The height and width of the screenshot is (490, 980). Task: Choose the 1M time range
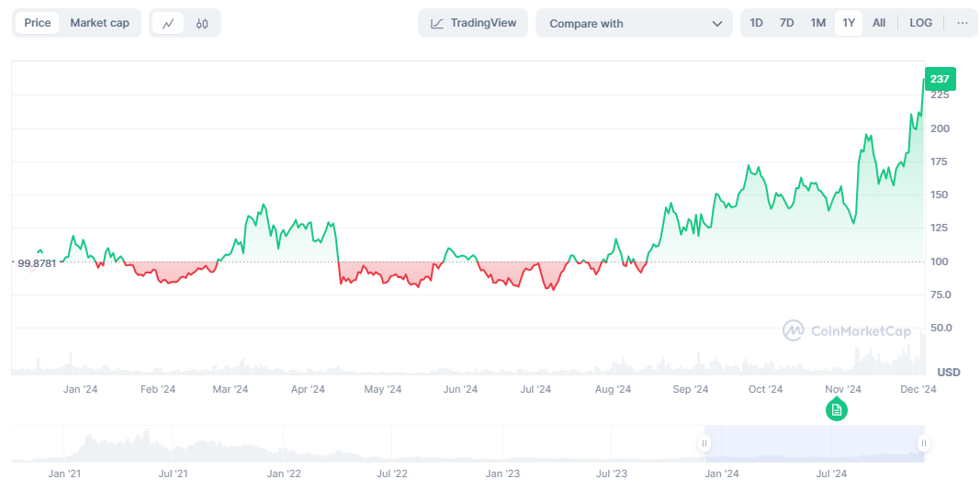point(817,23)
